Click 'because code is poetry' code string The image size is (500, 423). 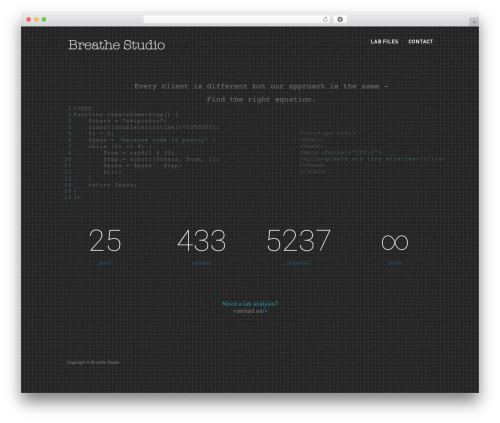click(163, 140)
